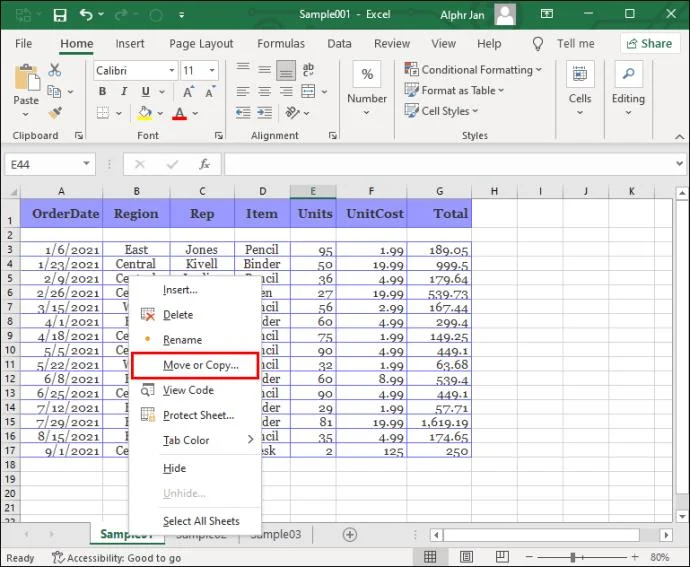The image size is (690, 567).
Task: Choose Rename from context menu
Action: 195,340
